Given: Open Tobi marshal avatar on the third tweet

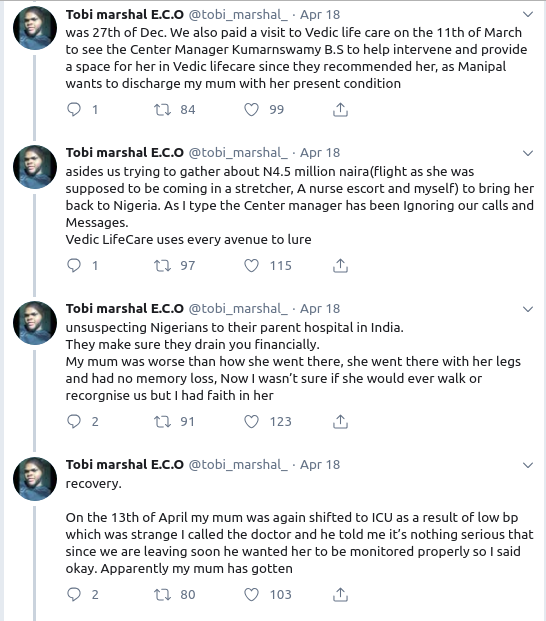Looking at the screenshot, I should pos(35,323).
